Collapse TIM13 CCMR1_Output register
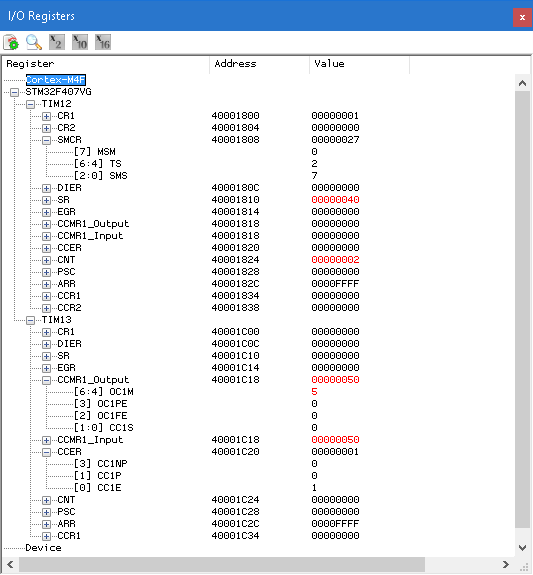Screen dimensions: 533x575 click(x=46, y=380)
